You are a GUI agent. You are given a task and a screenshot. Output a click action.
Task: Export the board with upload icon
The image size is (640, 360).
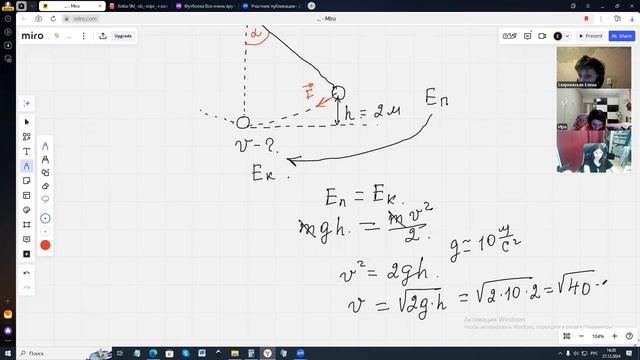pos(103,36)
